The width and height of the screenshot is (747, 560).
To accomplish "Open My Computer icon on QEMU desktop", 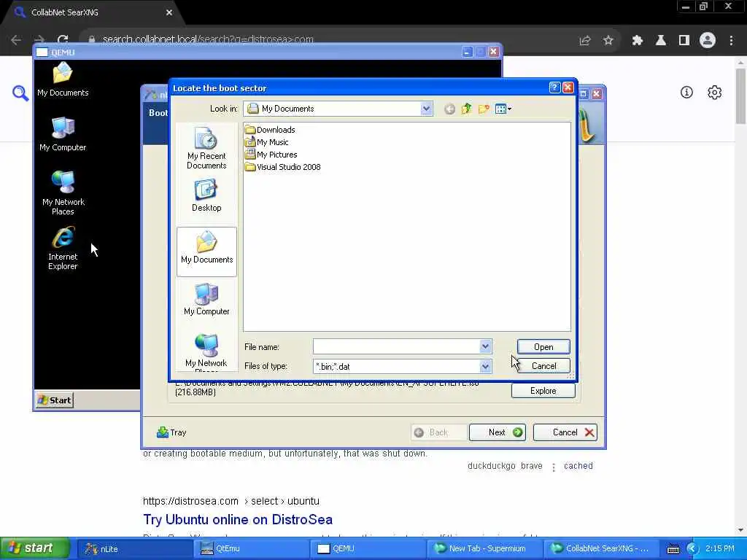I will point(63,134).
